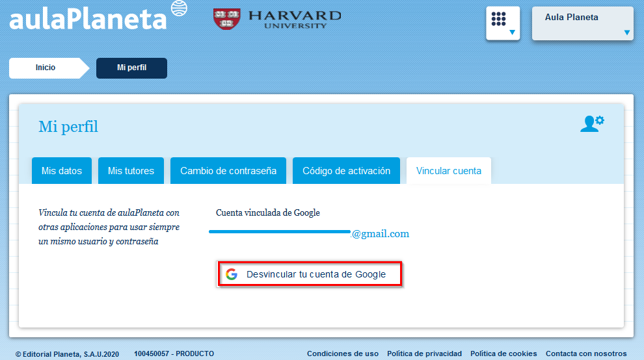Go to the Inicio breadcrumb
Image resolution: width=644 pixels, height=360 pixels.
tap(46, 68)
